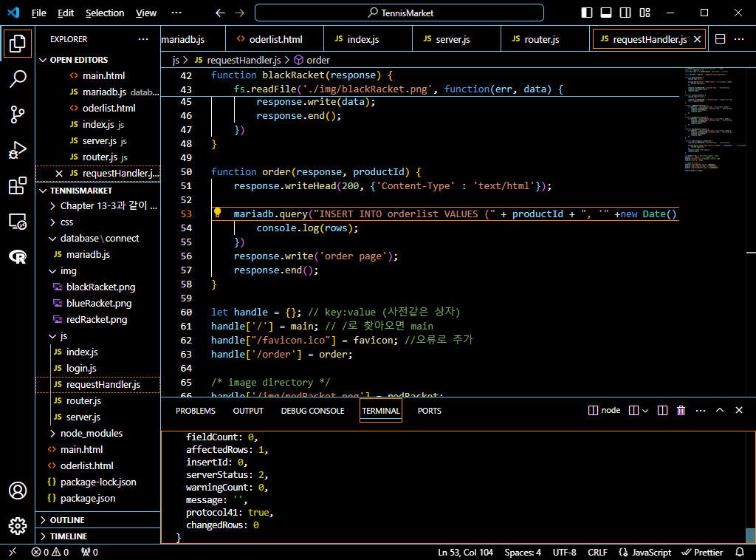The height and width of the screenshot is (560, 756).
Task: Open the Manage settings gear
Action: (18, 526)
